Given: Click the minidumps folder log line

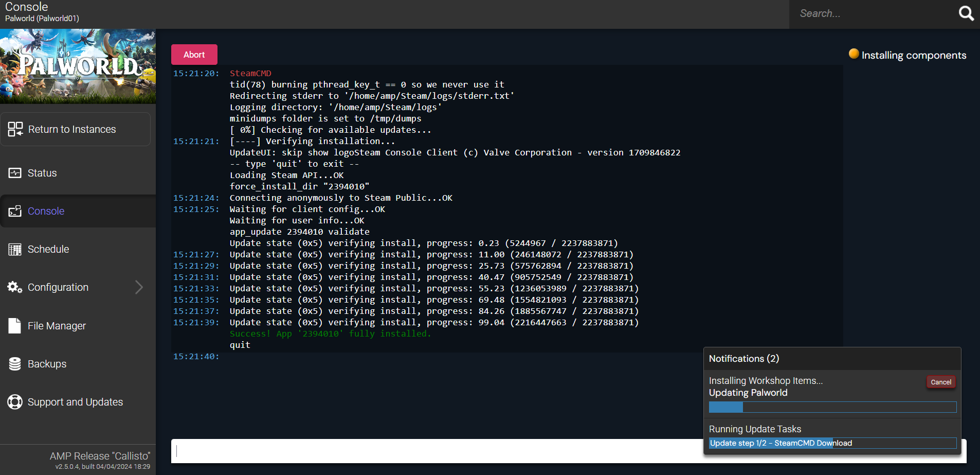Looking at the screenshot, I should pyautogui.click(x=325, y=118).
